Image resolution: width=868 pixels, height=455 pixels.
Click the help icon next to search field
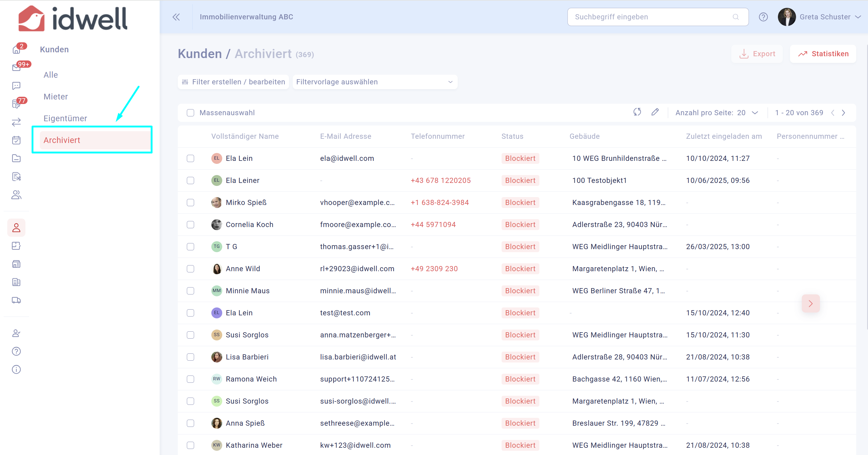tap(763, 17)
